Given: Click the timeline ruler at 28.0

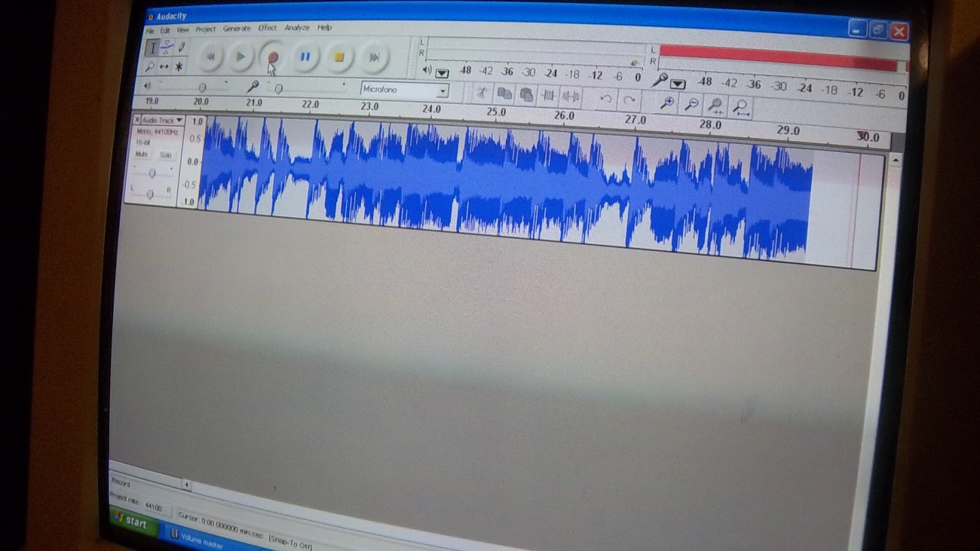Looking at the screenshot, I should (710, 124).
